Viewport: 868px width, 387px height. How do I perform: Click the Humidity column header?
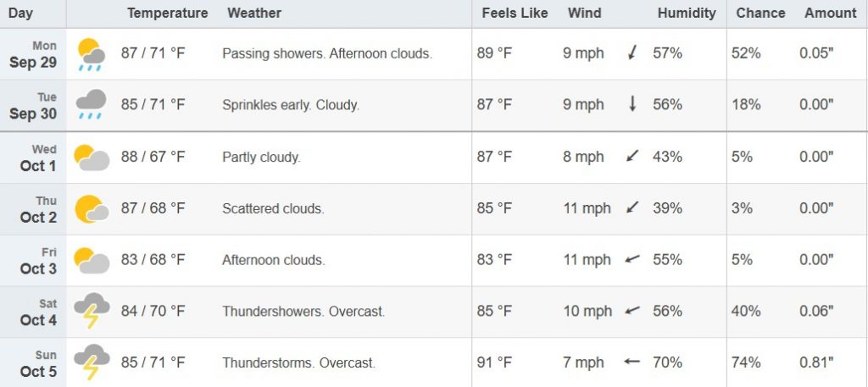click(686, 13)
